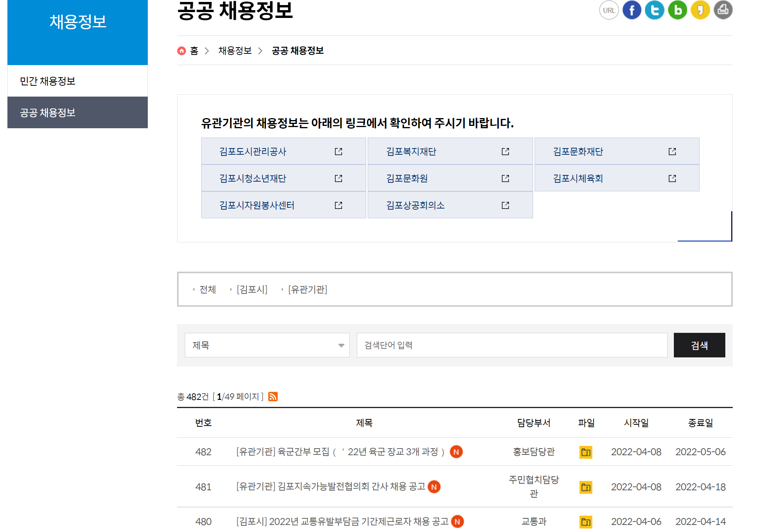Select 공공 채용정보 sidebar menu item
Screen dimensions: 769x532
point(48,113)
